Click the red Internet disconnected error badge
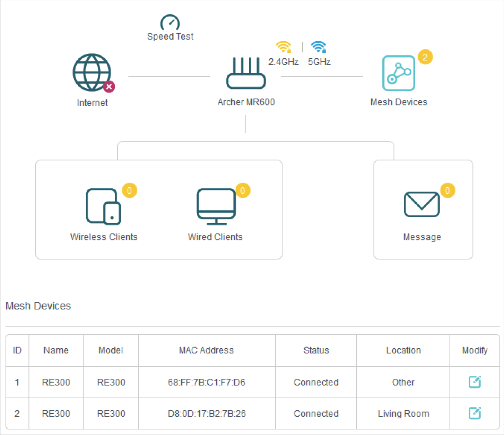Image resolution: width=504 pixels, height=435 pixels. tap(109, 87)
